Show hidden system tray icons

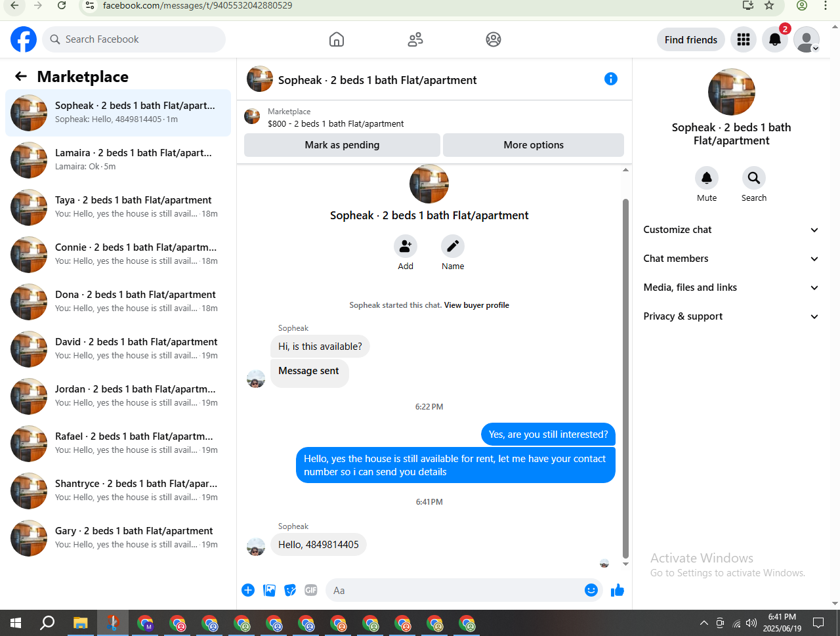[x=703, y=623]
